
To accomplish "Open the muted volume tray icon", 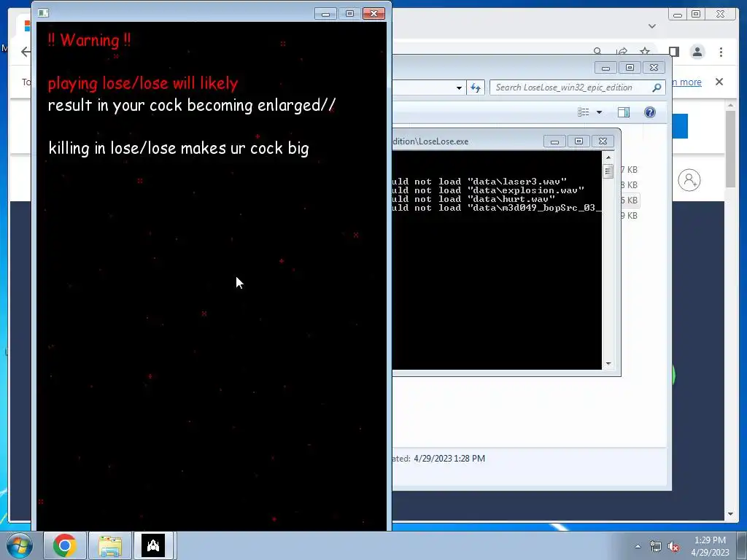I will point(673,546).
